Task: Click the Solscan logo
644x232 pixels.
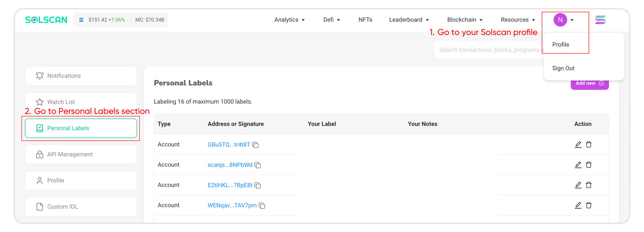Action: [x=46, y=20]
